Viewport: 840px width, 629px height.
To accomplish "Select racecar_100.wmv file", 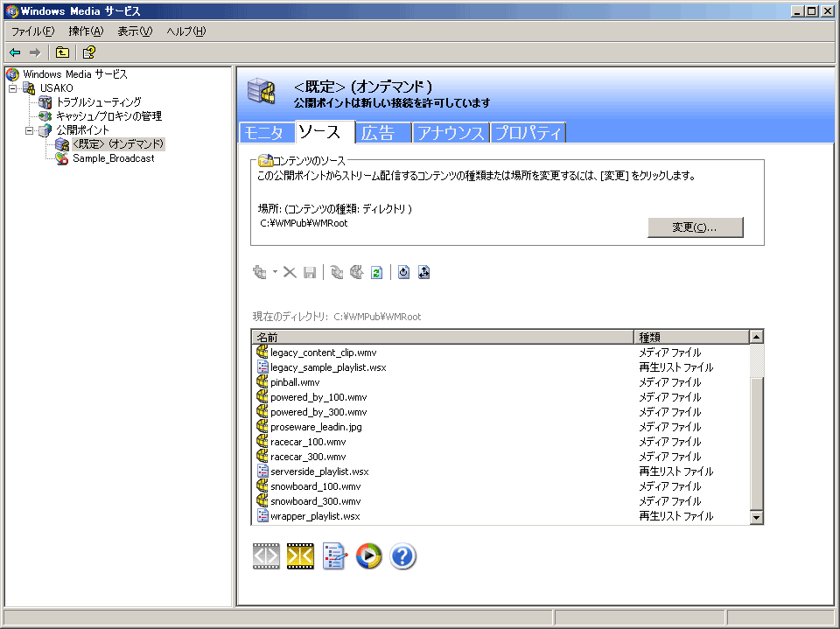I will click(308, 442).
